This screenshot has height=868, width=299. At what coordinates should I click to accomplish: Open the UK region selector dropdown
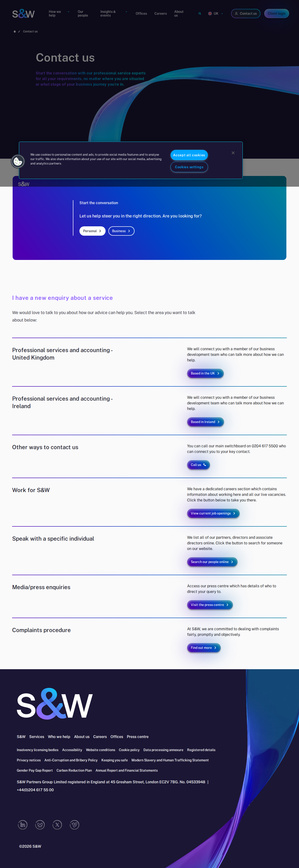coord(215,14)
